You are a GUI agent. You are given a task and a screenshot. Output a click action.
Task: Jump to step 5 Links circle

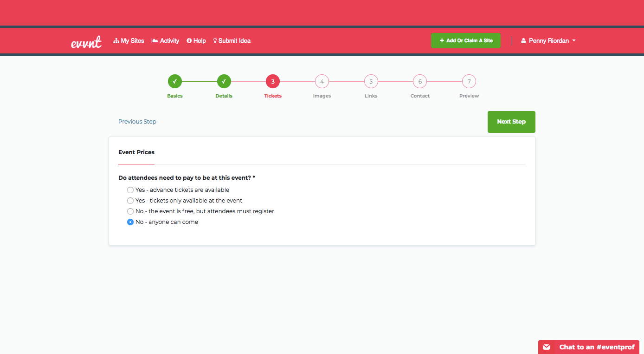(x=371, y=82)
